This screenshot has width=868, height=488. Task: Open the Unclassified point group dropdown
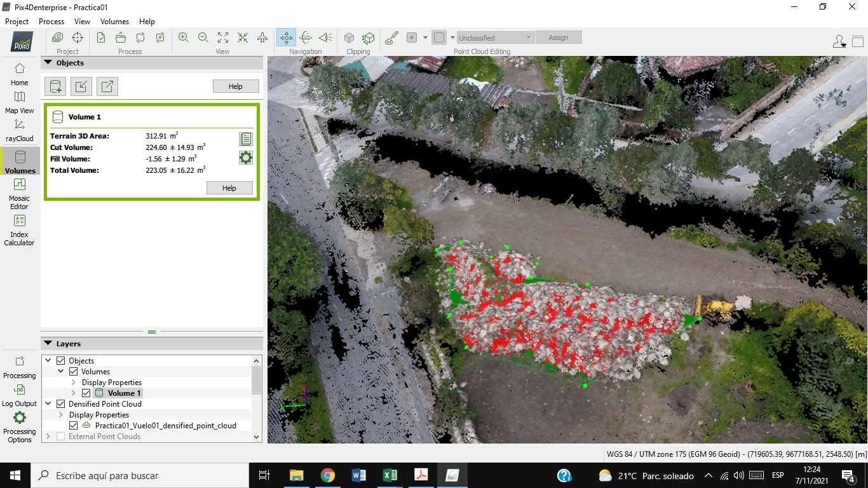click(495, 37)
